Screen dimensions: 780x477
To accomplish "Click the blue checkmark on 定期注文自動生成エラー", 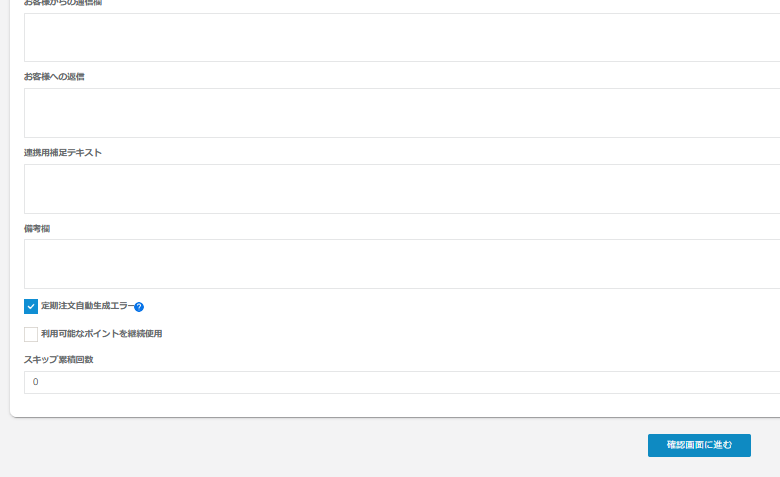I will pyautogui.click(x=31, y=306).
